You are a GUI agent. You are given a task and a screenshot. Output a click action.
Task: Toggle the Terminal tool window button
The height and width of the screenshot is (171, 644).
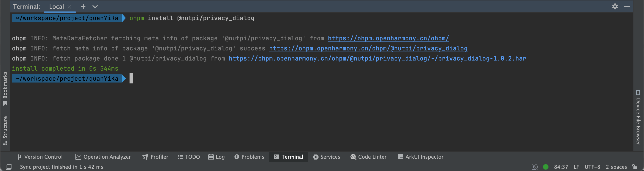pos(288,157)
